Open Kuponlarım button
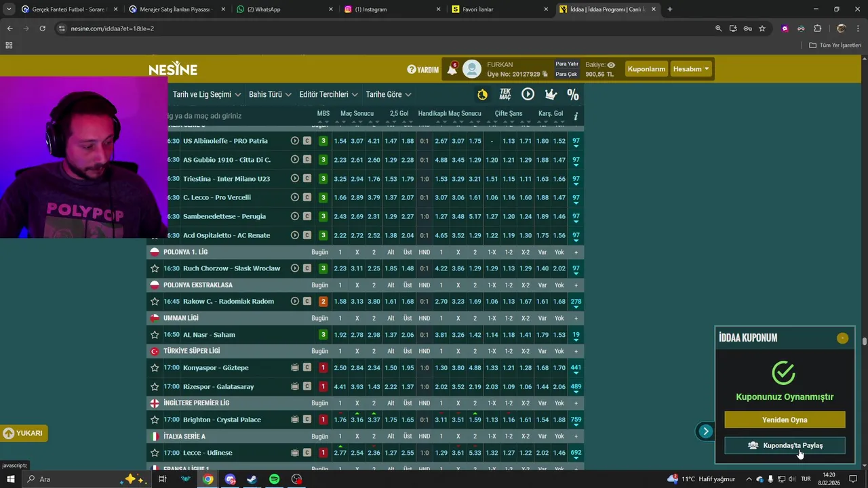The height and width of the screenshot is (488, 868). point(646,69)
